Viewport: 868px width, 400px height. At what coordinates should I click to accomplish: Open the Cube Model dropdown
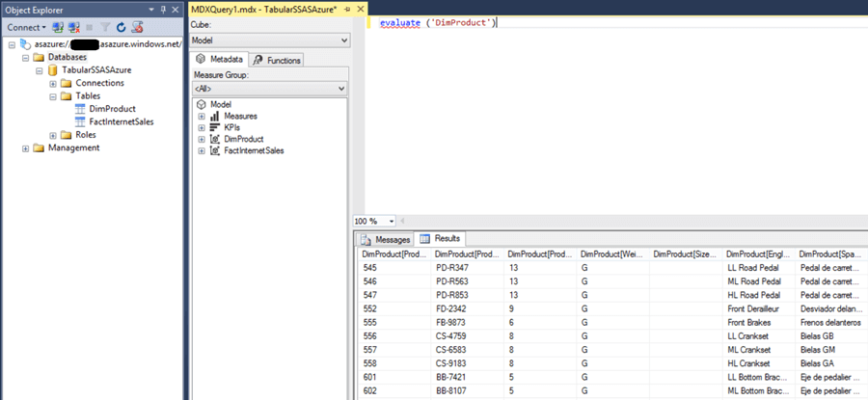pos(343,40)
